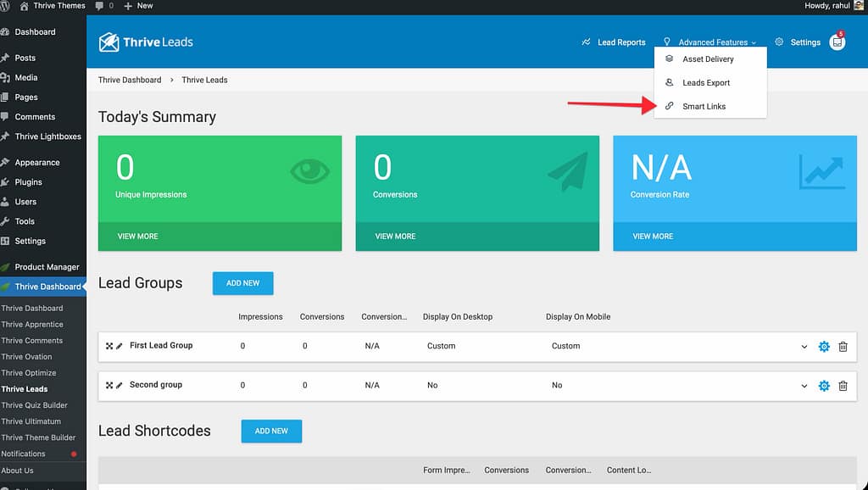Delete Second group with trash icon

843,386
